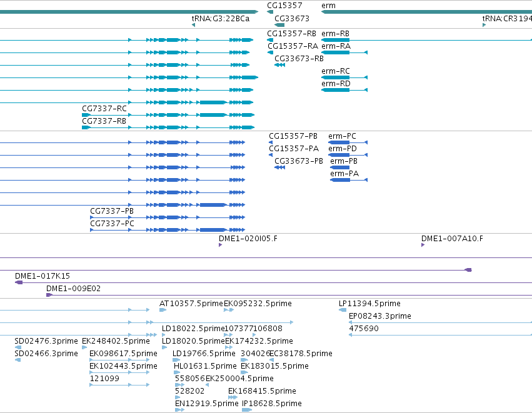The width and height of the screenshot is (532, 413).
Task: Select protein CG15357-PA
Action: point(294,149)
